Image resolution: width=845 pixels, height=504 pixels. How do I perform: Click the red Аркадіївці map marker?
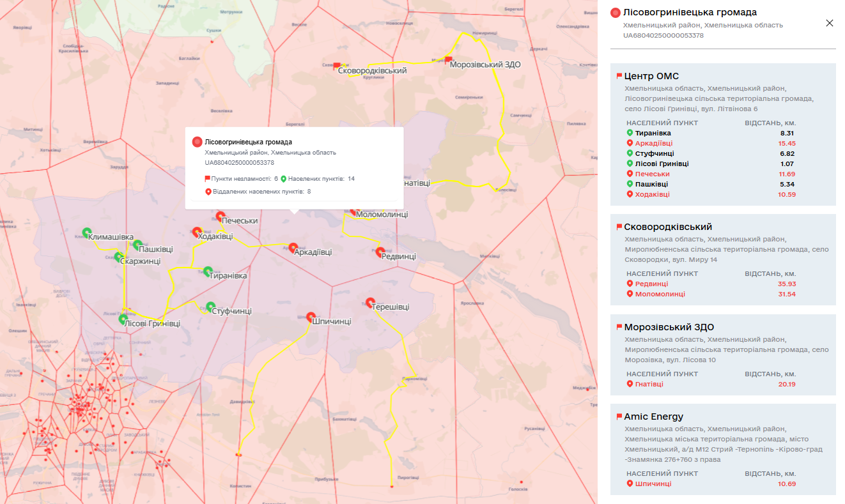(293, 248)
